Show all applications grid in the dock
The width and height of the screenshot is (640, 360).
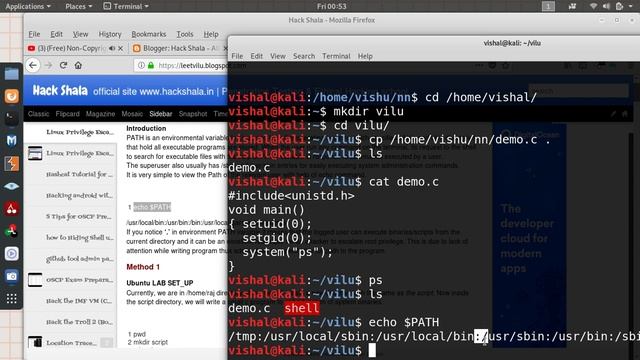point(11,299)
